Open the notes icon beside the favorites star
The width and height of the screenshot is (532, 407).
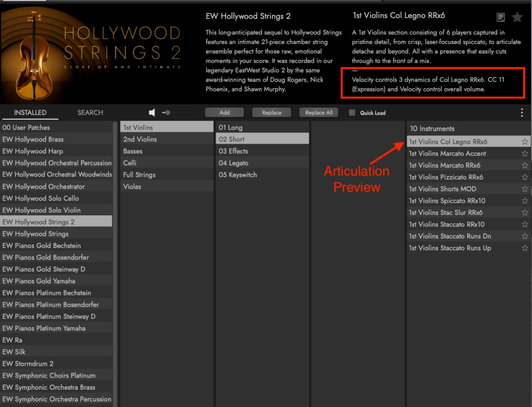(500, 17)
